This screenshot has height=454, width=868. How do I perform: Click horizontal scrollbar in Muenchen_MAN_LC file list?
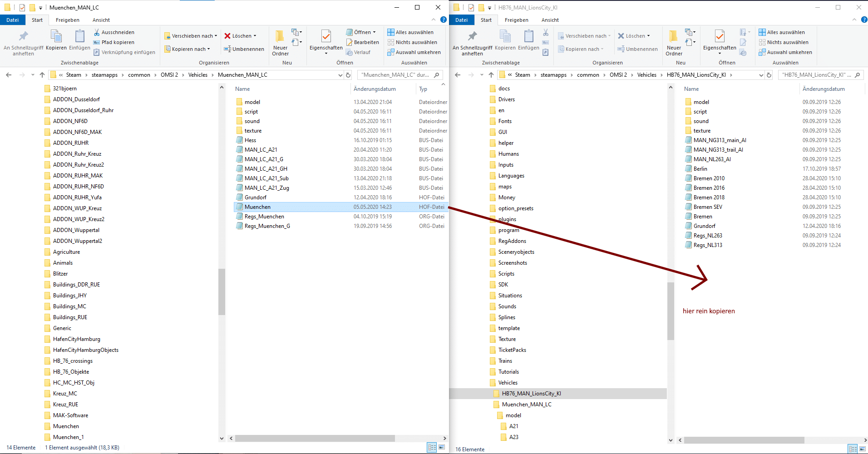(x=315, y=439)
